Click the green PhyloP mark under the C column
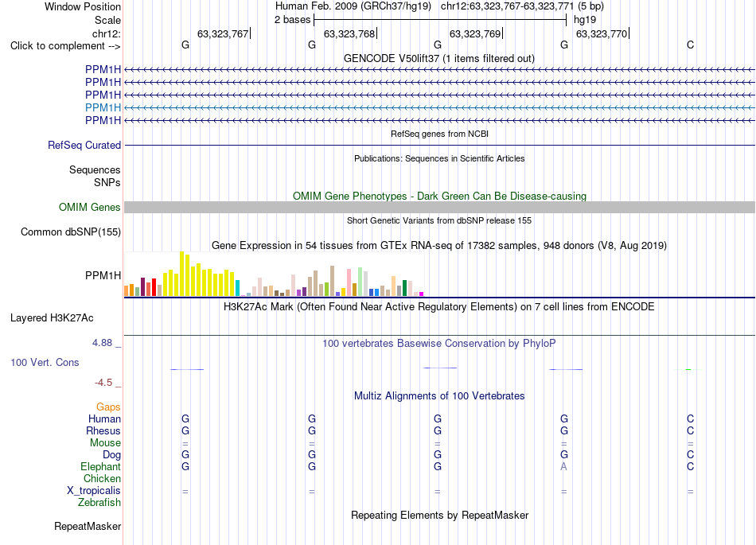The height and width of the screenshot is (545, 756). (688, 370)
